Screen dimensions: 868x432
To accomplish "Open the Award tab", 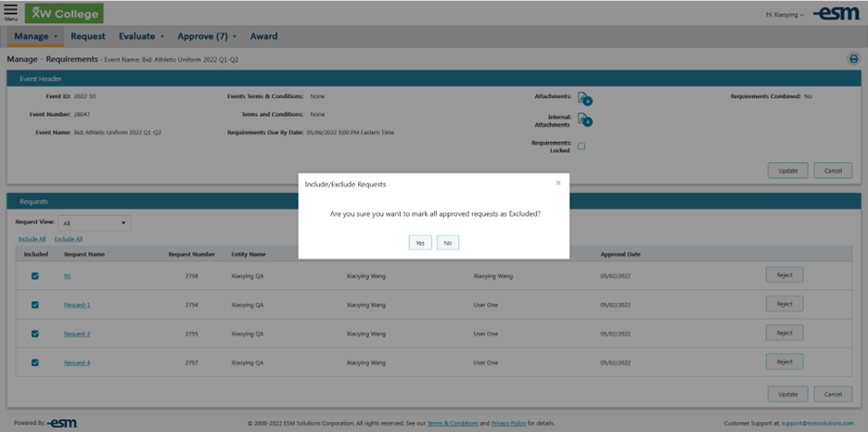I will point(263,36).
